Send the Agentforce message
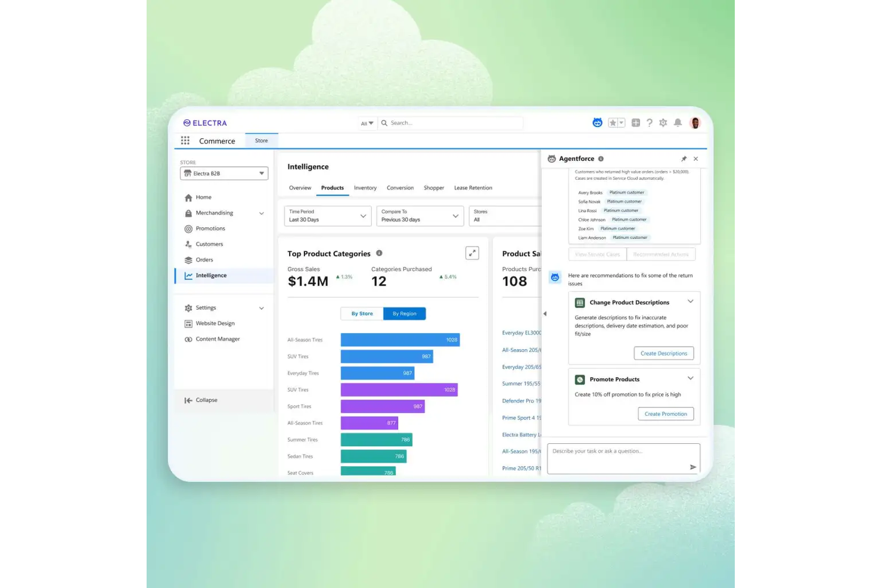 (x=692, y=467)
